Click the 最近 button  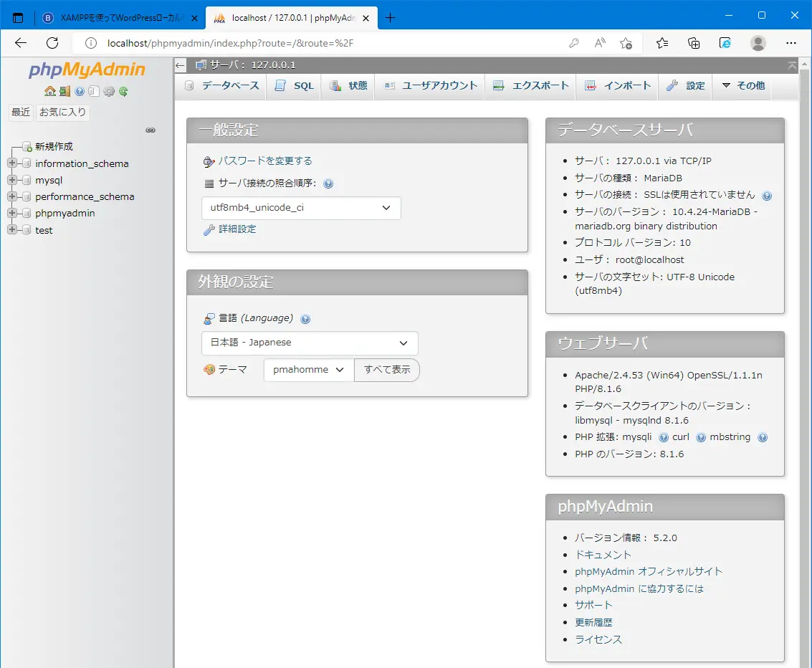click(21, 112)
